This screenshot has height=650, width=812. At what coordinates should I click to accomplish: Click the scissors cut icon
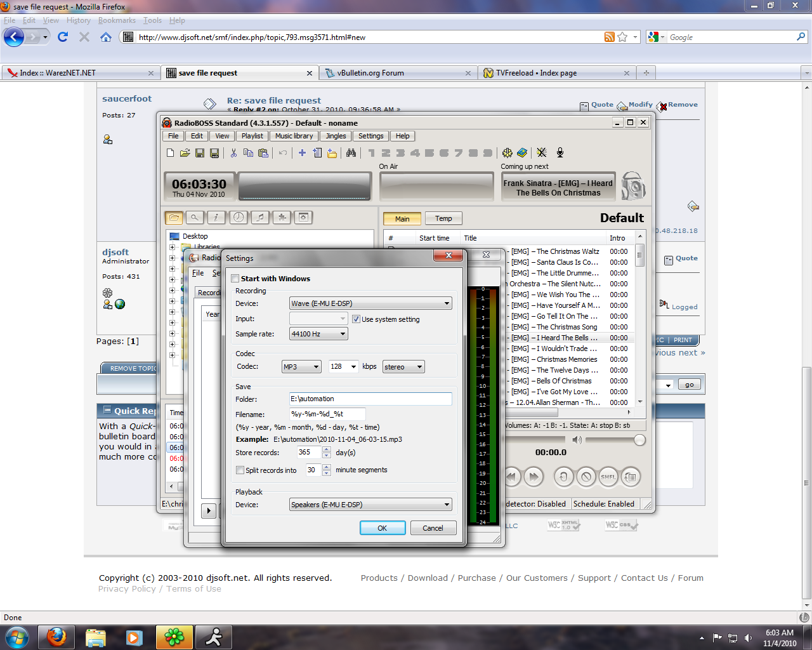233,152
